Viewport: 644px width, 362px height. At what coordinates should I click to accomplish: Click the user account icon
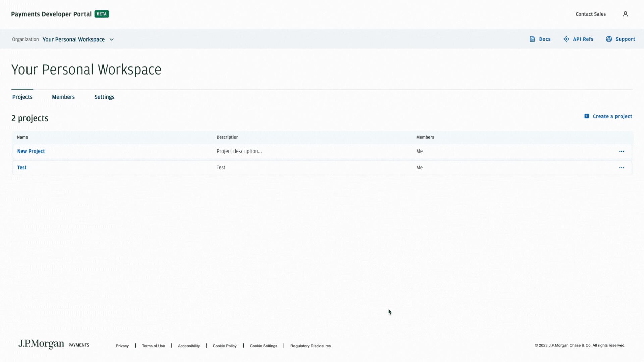coord(626,14)
